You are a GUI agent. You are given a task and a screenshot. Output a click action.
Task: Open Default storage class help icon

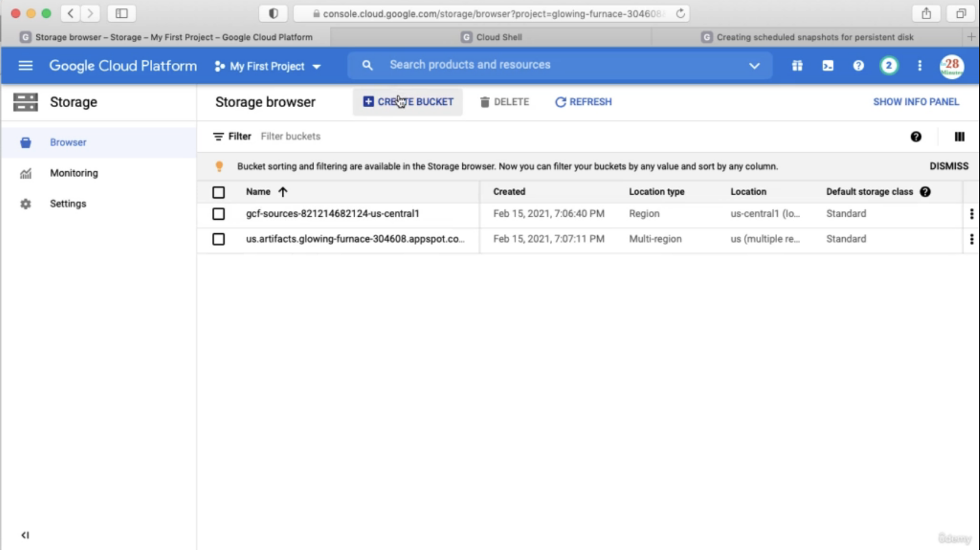pyautogui.click(x=925, y=192)
